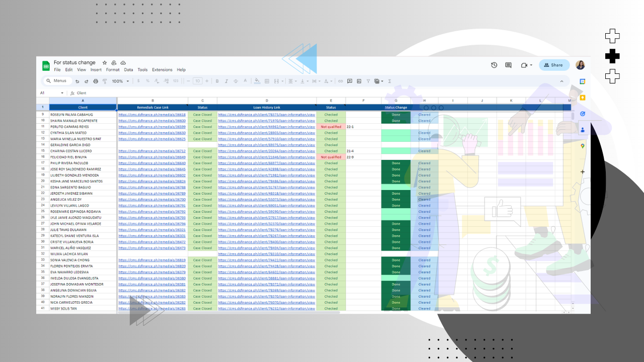This screenshot has height=362, width=644.
Task: Open the Google account avatar
Action: click(580, 65)
